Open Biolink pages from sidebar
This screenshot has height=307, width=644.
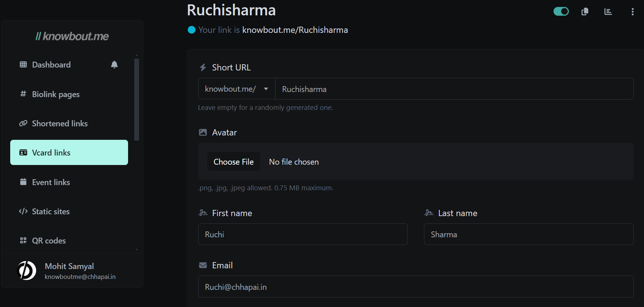click(x=55, y=94)
